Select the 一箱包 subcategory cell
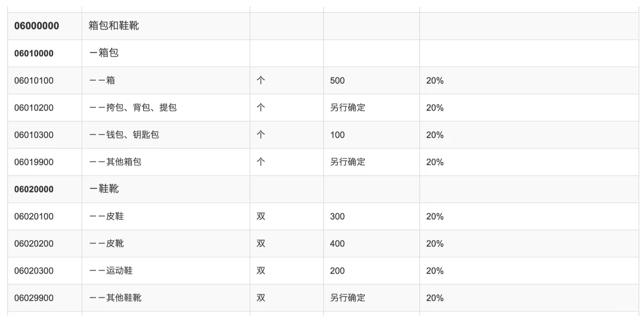The width and height of the screenshot is (644, 322). pyautogui.click(x=104, y=53)
